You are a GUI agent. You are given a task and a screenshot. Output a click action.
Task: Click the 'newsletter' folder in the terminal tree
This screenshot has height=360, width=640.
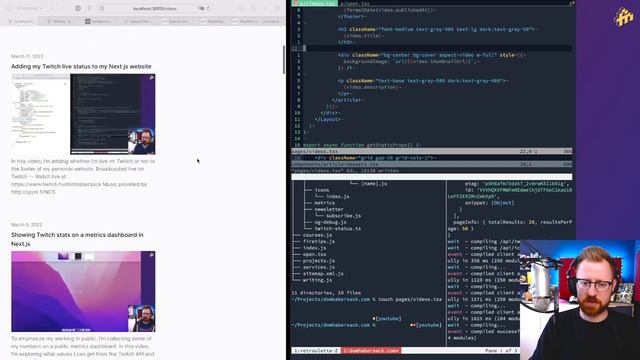tap(329, 209)
